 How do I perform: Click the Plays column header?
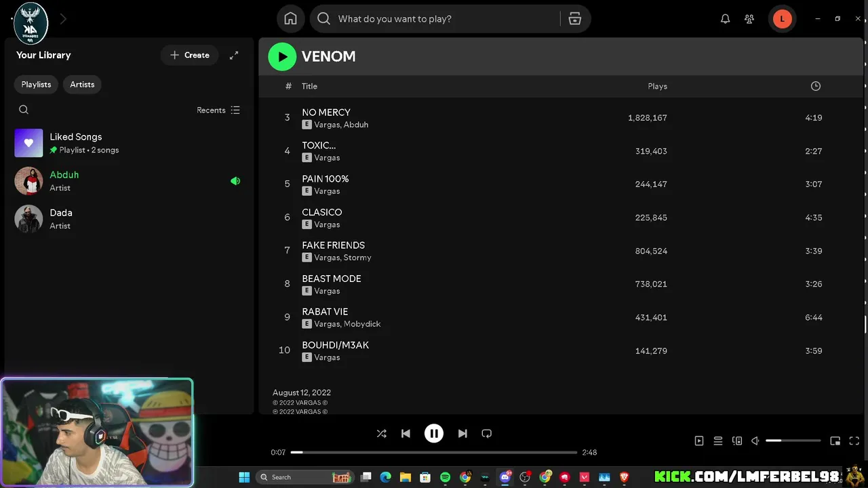657,86
